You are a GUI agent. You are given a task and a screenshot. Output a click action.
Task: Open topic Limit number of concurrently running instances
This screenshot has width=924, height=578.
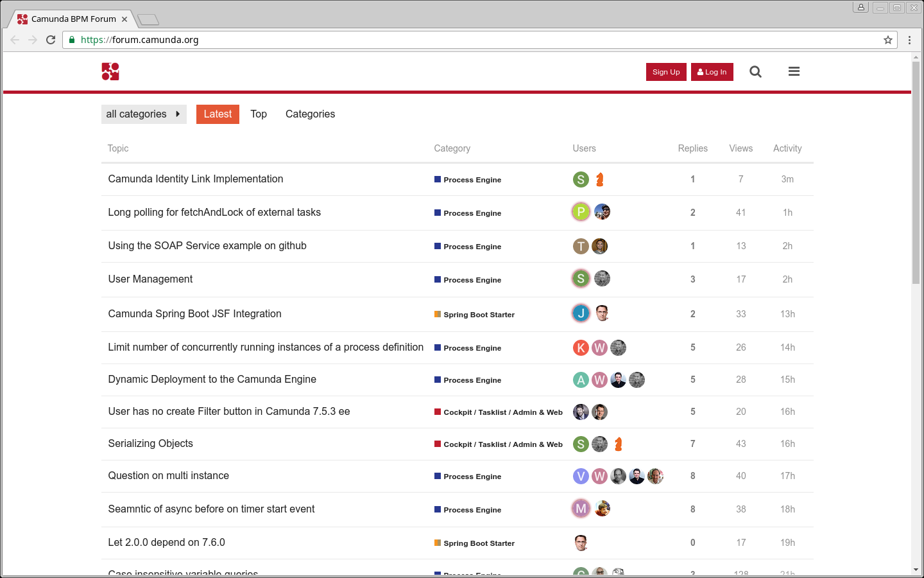click(266, 347)
